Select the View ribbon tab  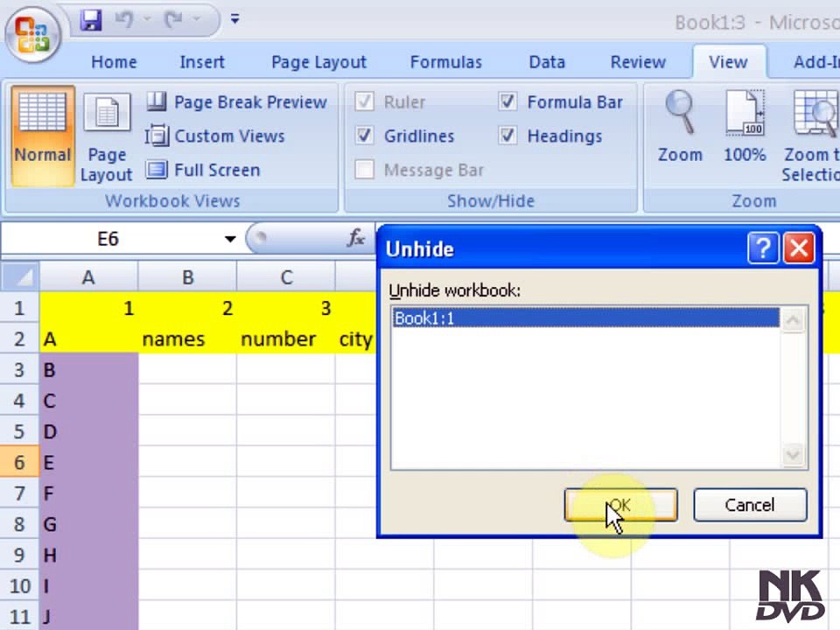click(728, 62)
